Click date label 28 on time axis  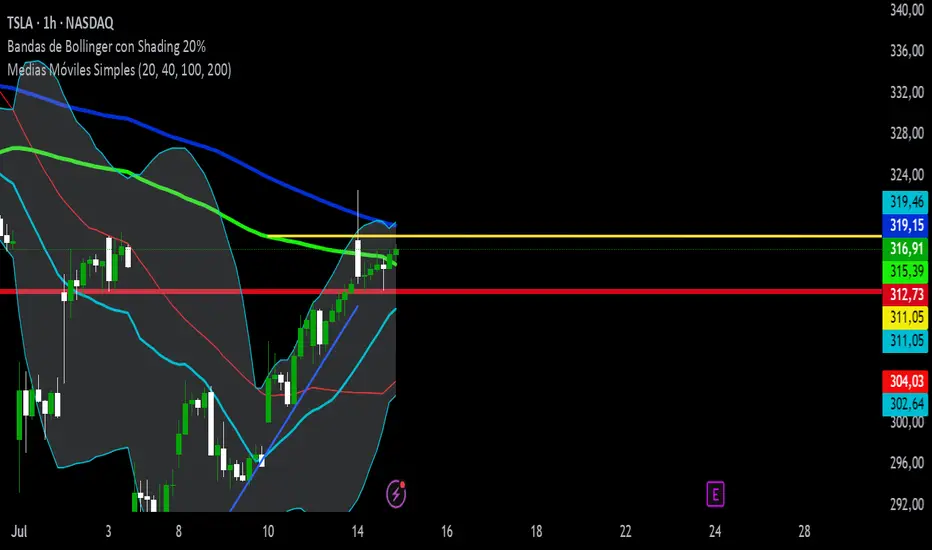click(x=804, y=531)
